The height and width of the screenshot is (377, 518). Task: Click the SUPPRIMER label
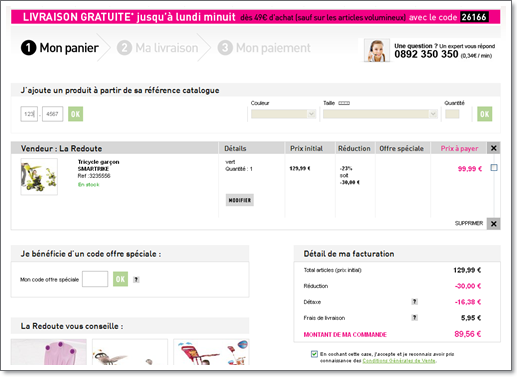coord(469,223)
